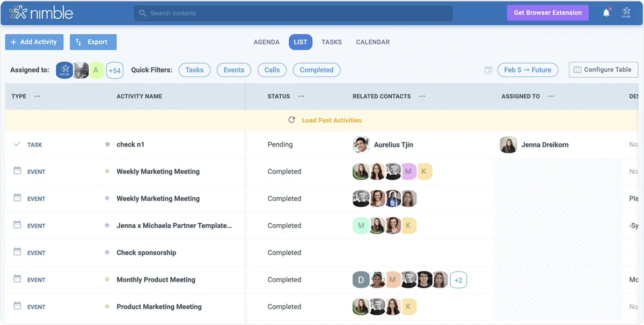644x325 pixels.
Task: Select the green A assignee avatar
Action: 96,70
